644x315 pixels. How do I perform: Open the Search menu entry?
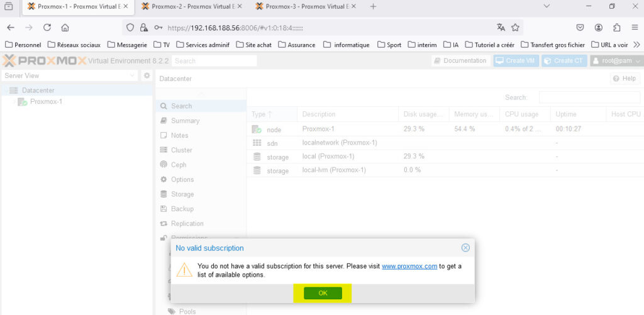201,106
